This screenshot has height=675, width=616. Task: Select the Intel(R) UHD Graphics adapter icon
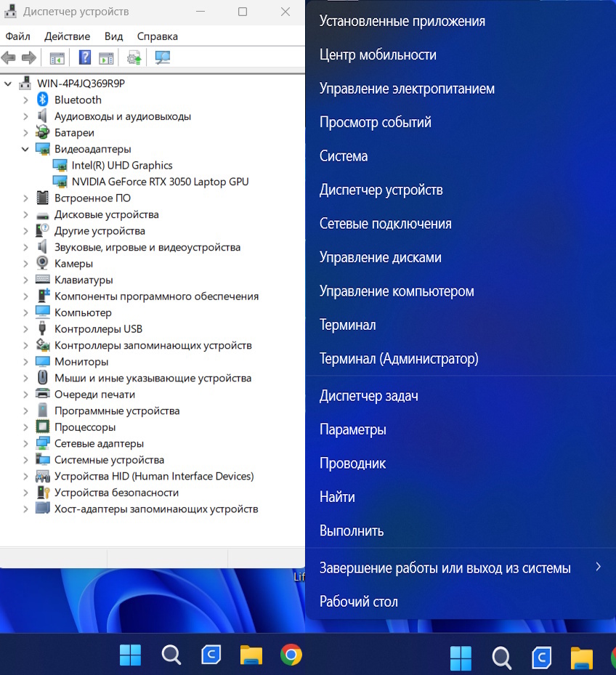[60, 166]
